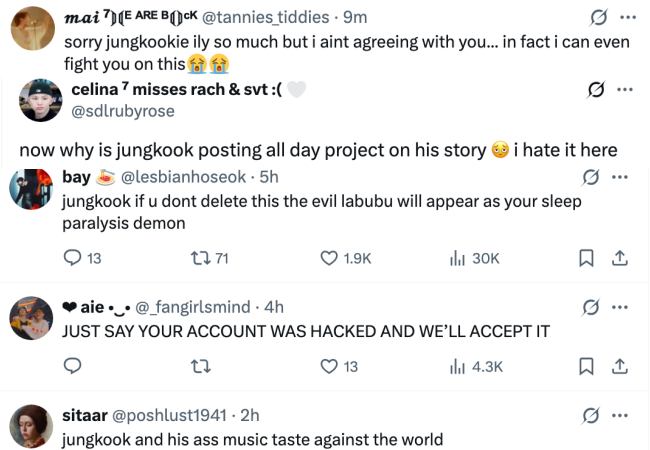Share aie's JUST SAY tweet
This screenshot has width=650, height=450.
pos(618,366)
